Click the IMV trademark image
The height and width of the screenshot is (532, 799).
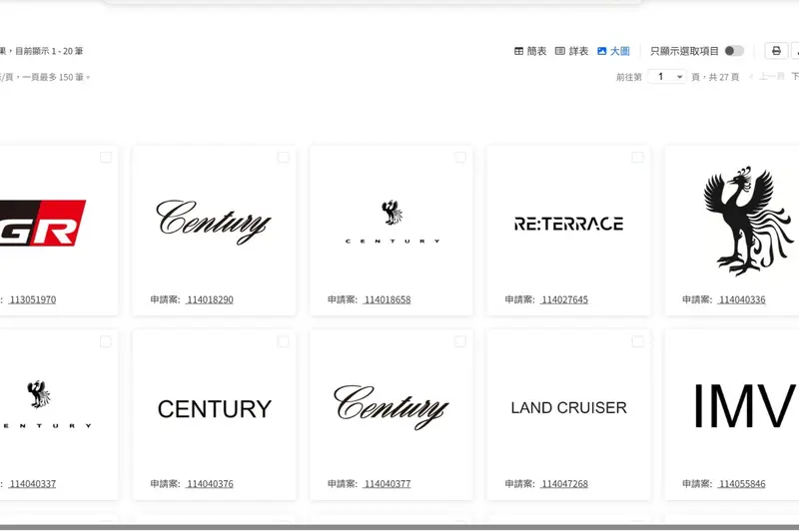(743, 407)
